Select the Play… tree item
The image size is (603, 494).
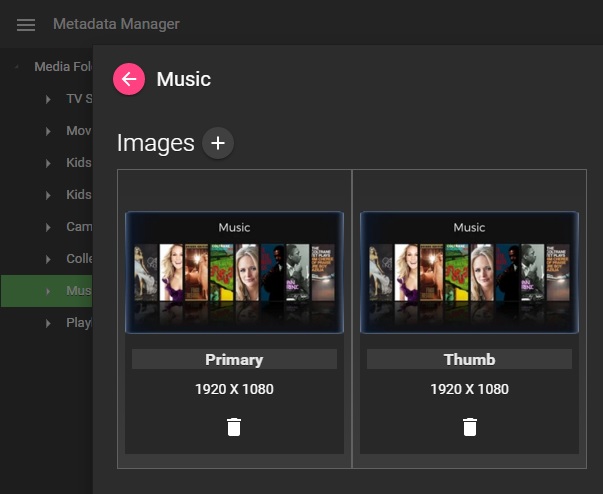pos(79,323)
